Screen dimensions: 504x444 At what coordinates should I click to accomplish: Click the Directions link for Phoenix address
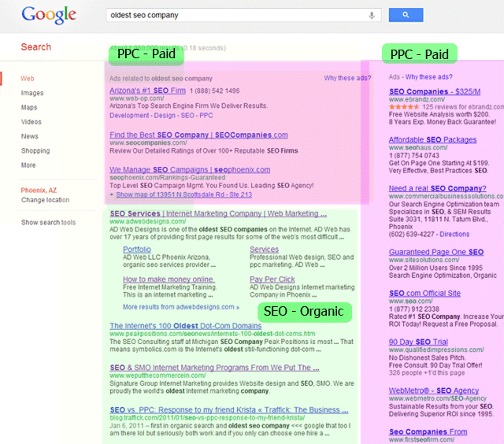tap(454, 235)
